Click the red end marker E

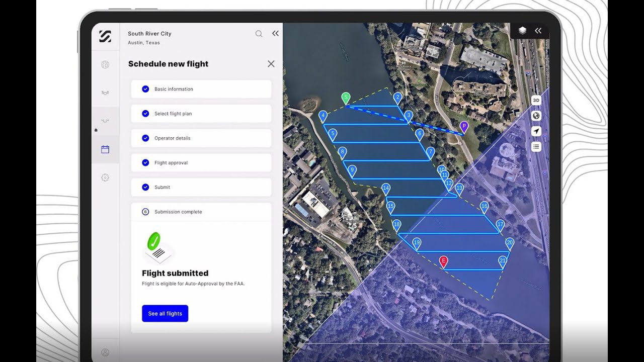[443, 261]
